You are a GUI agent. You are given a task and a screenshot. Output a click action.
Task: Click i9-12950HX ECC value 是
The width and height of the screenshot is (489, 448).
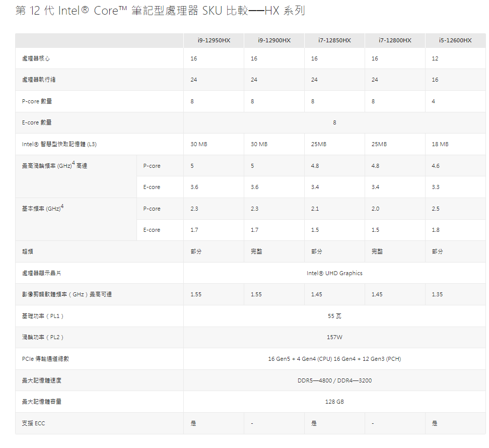(x=193, y=423)
